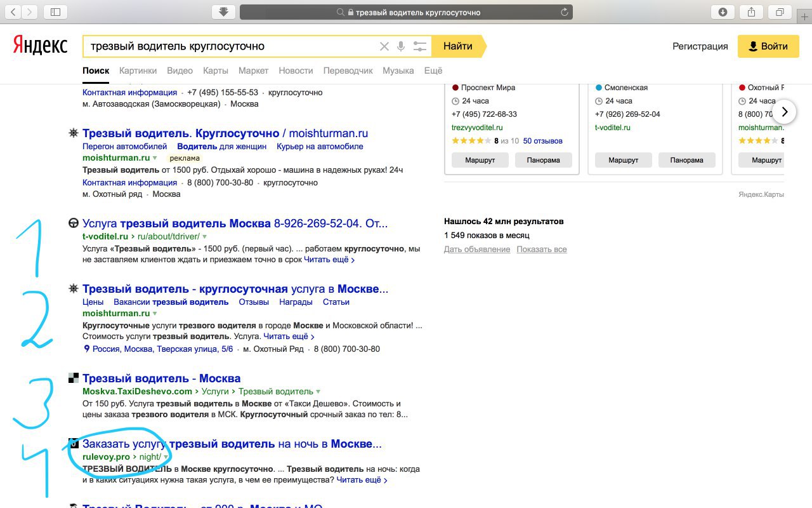The width and height of the screenshot is (812, 508).
Task: Open Регистрация link
Action: (x=700, y=46)
